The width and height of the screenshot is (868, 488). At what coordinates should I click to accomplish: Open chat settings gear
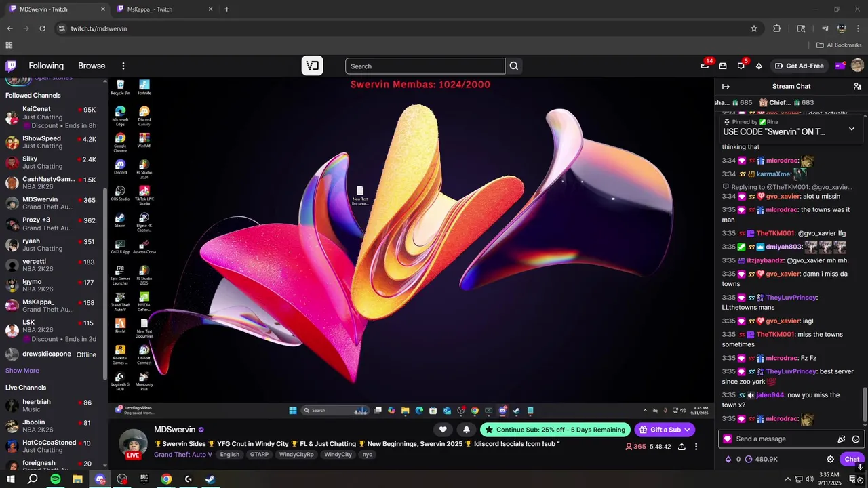830,459
